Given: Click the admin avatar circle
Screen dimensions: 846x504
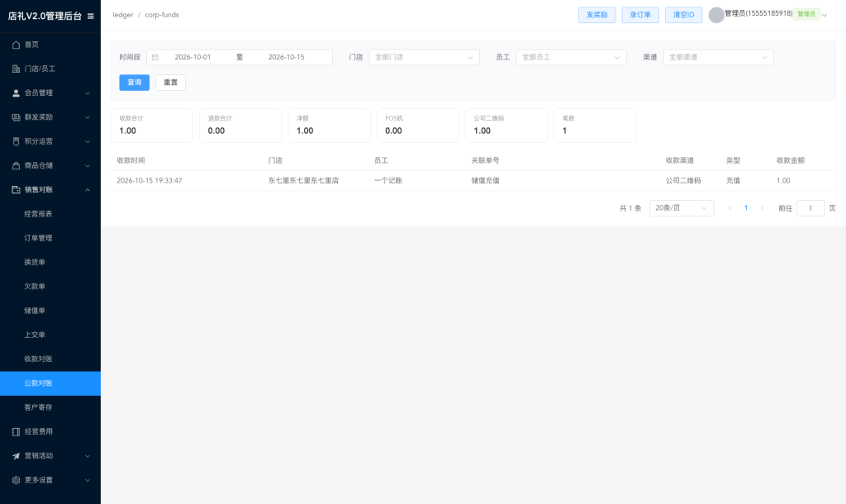Looking at the screenshot, I should [x=716, y=15].
